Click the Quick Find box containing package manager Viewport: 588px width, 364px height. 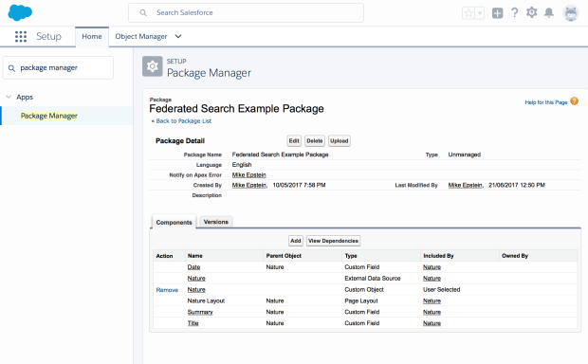point(58,68)
